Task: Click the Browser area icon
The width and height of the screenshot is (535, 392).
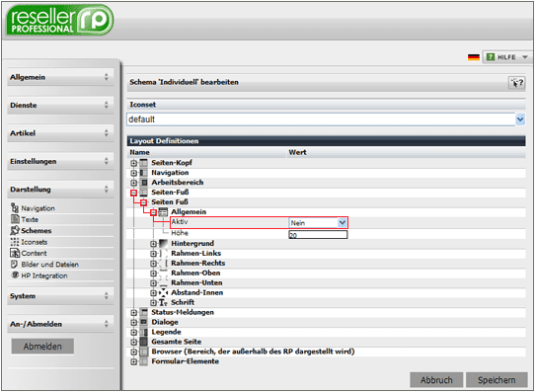Action: pos(144,352)
